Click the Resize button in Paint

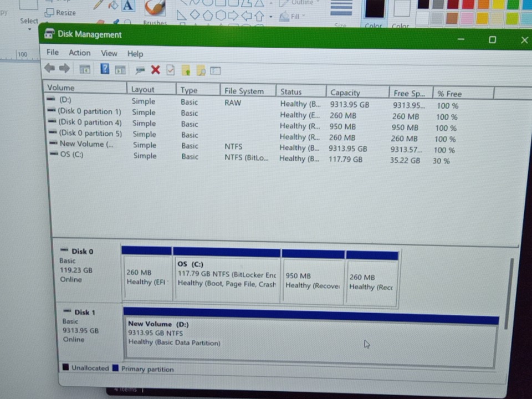tap(60, 13)
